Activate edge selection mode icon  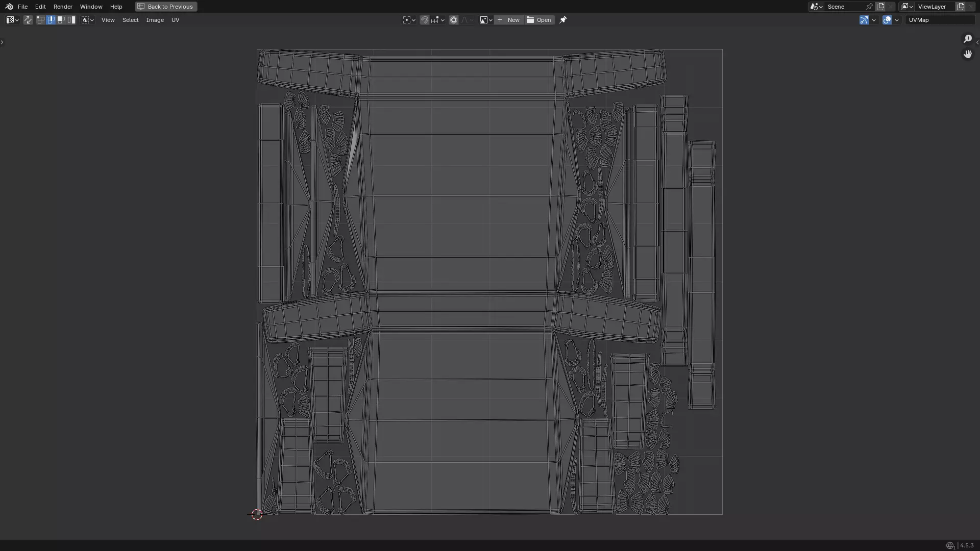51,20
